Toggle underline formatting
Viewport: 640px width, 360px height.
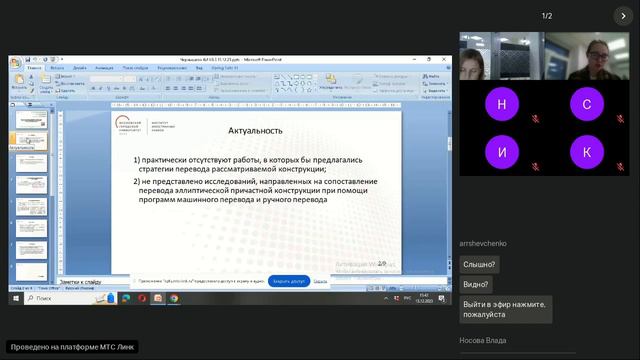109,89
